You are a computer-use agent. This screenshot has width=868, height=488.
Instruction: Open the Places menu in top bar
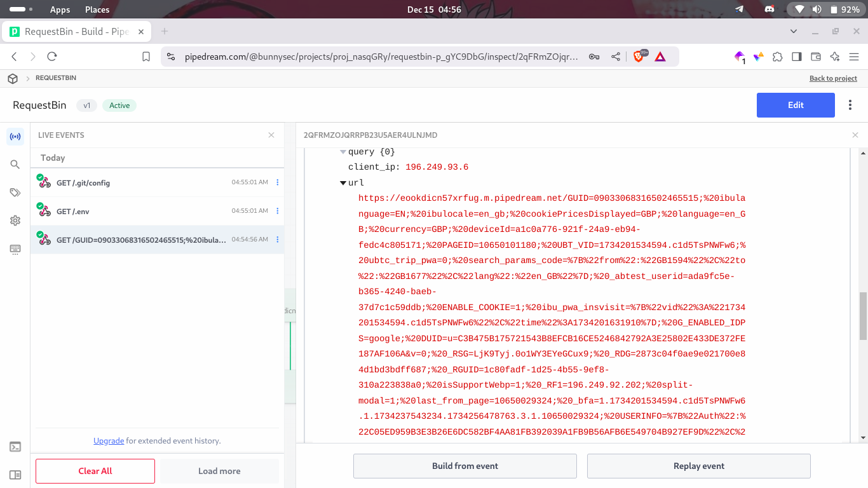97,10
